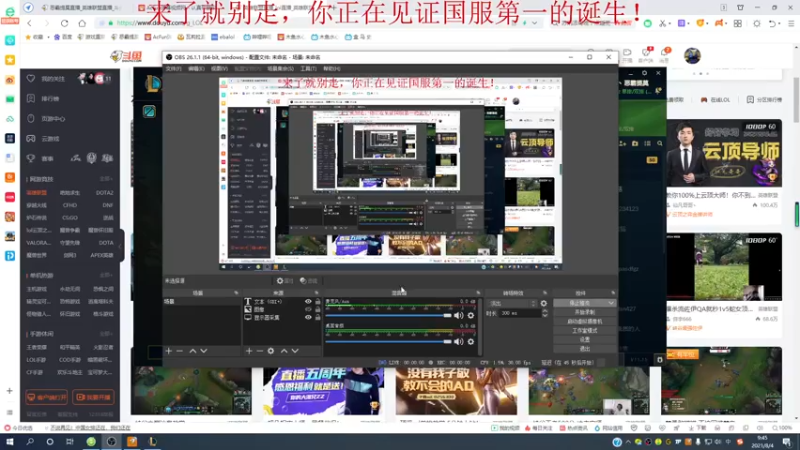This screenshot has height=450, width=800.
Task: Go back in the browser
Action: 30,23
